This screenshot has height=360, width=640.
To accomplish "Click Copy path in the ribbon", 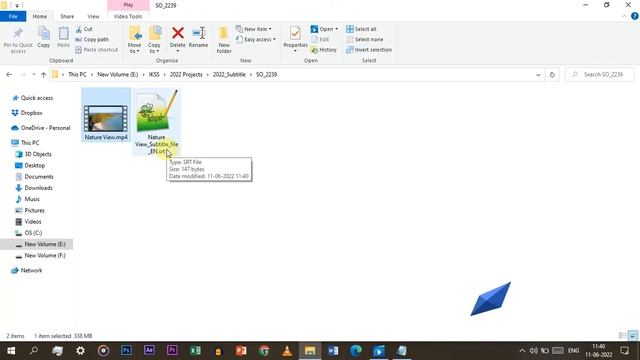I will click(92, 40).
